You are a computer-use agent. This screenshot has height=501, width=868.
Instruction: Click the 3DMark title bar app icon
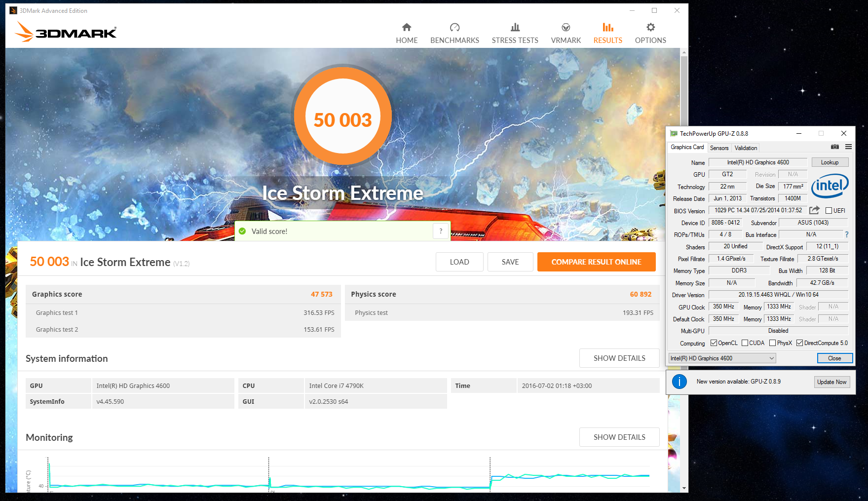tap(13, 10)
